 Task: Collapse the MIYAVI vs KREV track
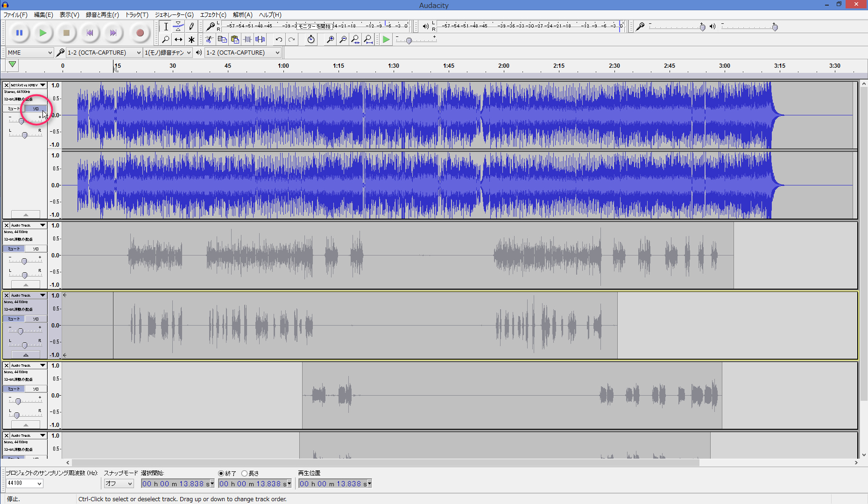coord(26,214)
